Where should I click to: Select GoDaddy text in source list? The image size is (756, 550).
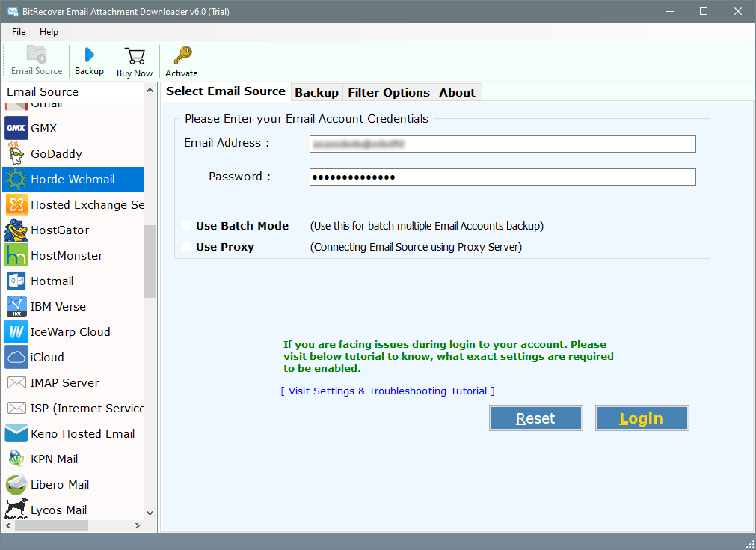56,154
